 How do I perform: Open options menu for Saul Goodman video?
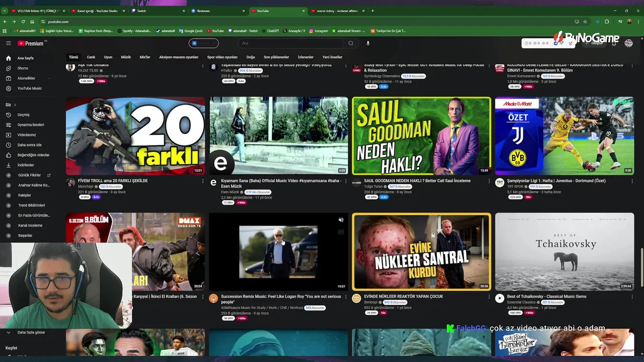pos(489,181)
